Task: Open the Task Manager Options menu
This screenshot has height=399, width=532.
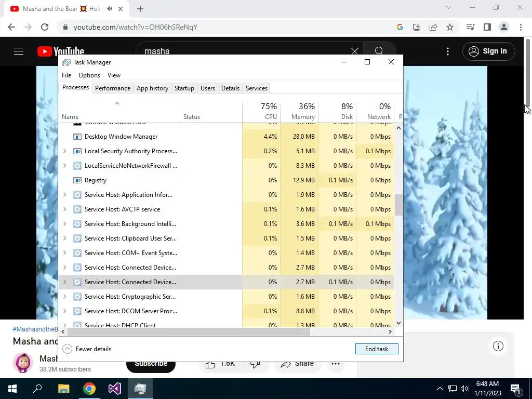Action: click(89, 75)
